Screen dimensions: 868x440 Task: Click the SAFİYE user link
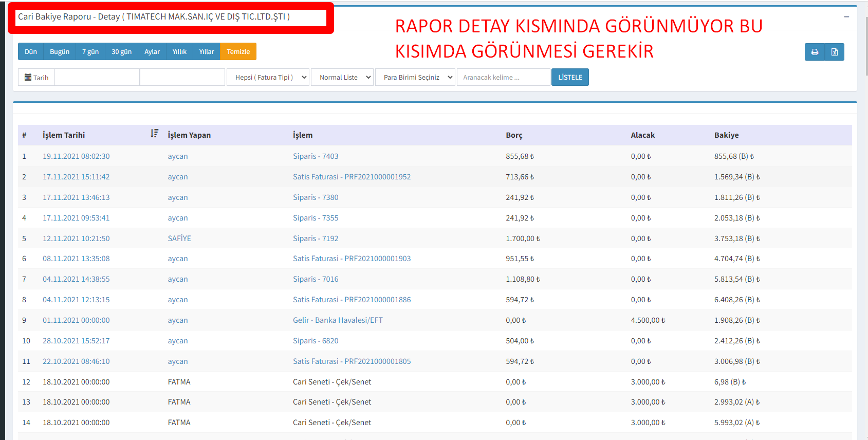(179, 239)
